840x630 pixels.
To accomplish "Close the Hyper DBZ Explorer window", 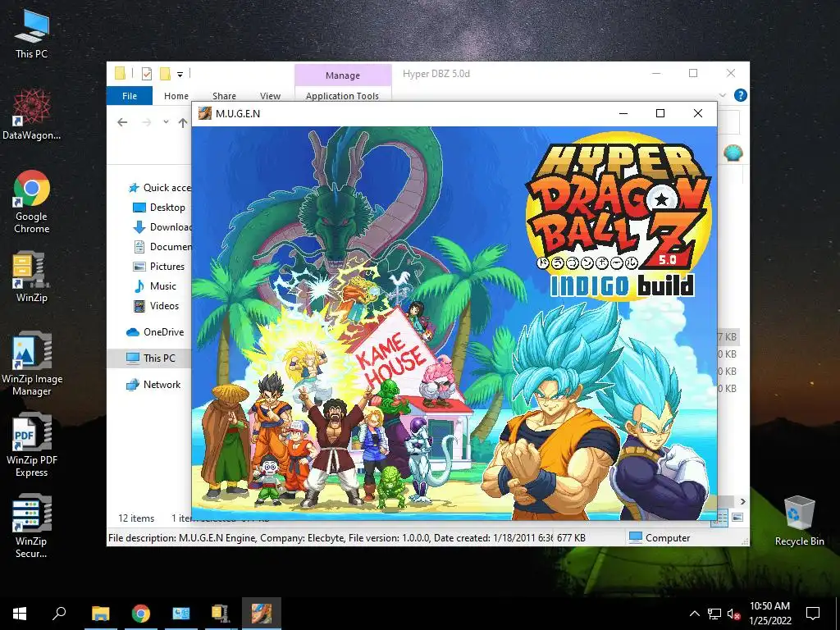I will [731, 73].
